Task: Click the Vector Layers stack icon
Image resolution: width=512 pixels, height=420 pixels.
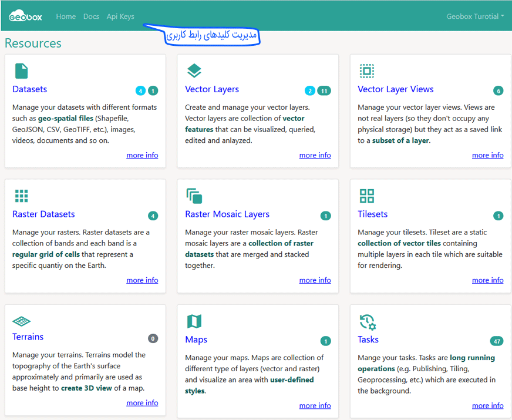Action: coord(194,71)
